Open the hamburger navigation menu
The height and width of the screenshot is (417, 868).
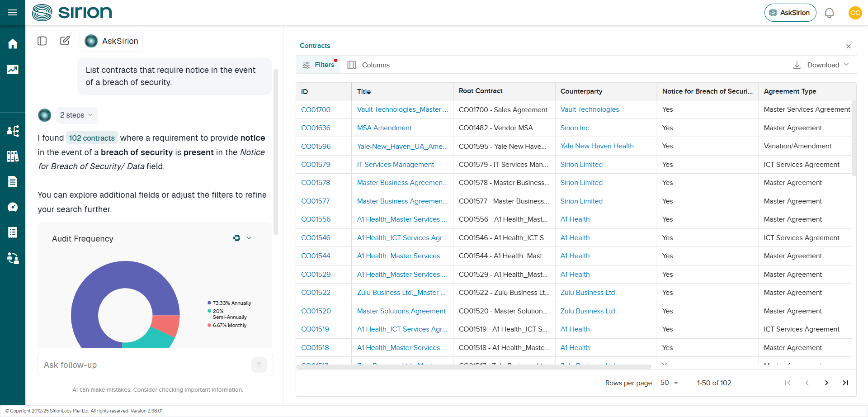click(13, 13)
